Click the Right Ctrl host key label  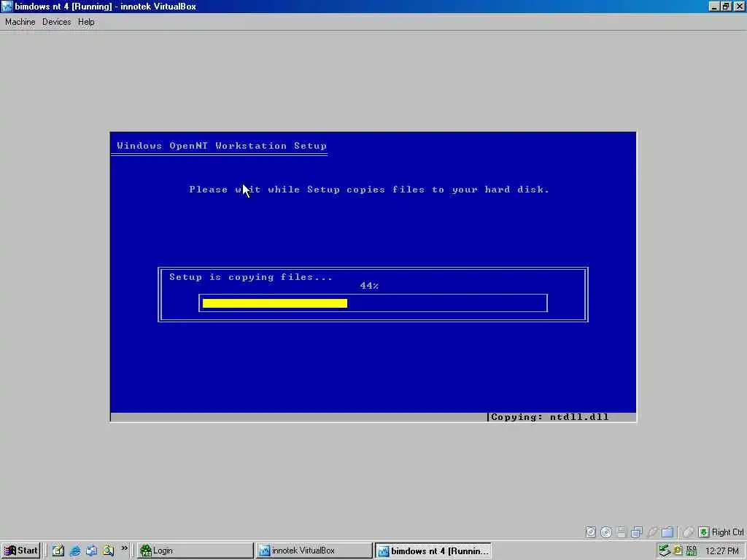click(727, 532)
